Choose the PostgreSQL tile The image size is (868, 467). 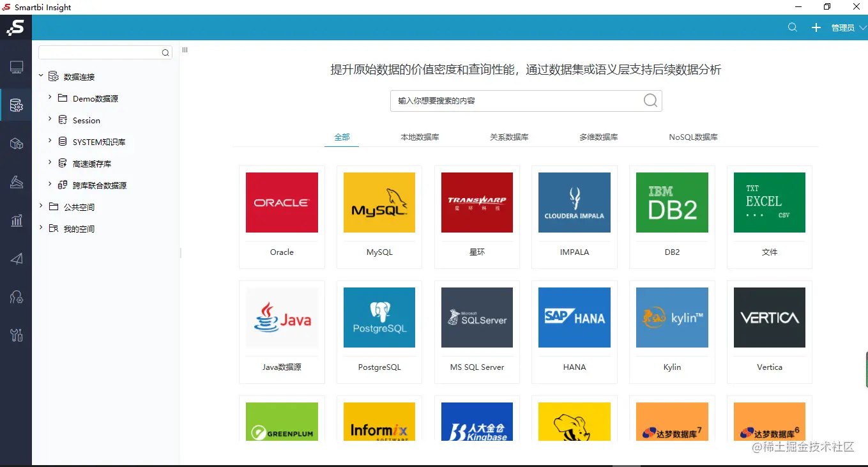[379, 332]
